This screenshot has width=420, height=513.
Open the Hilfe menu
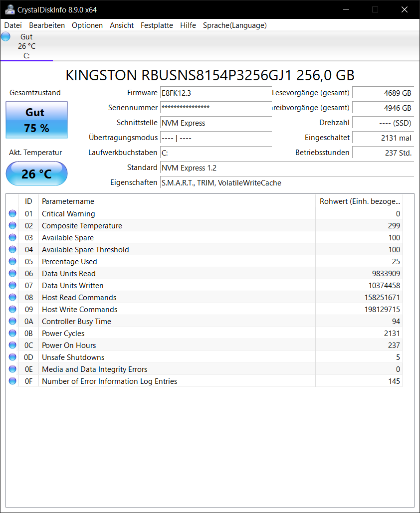188,25
